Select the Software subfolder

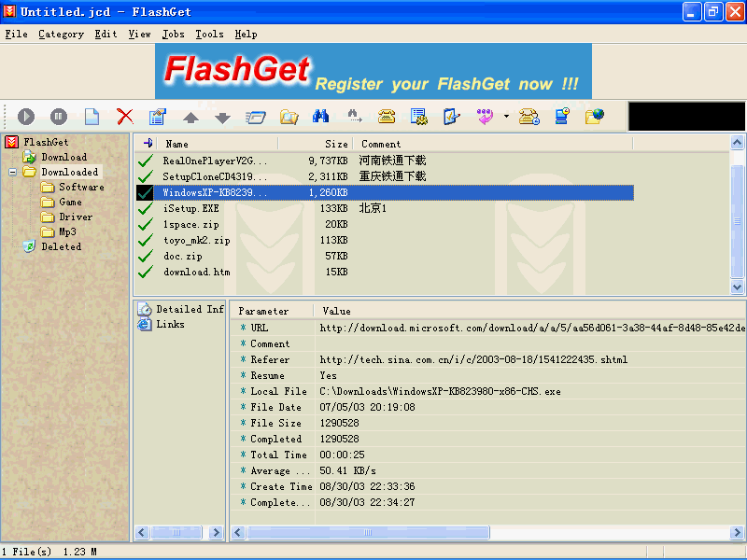coord(81,188)
